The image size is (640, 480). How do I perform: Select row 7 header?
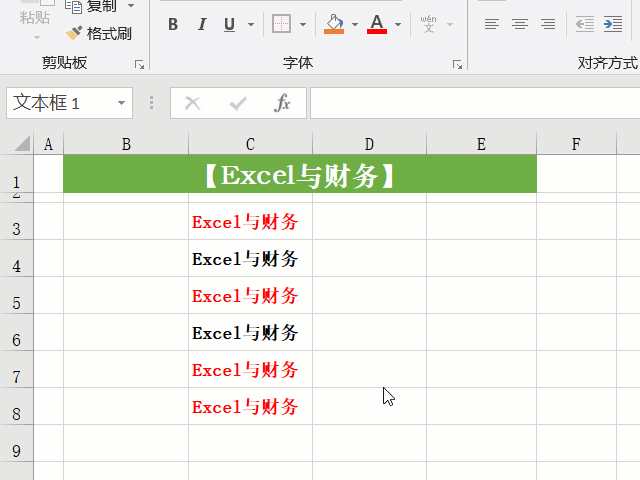pyautogui.click(x=16, y=369)
